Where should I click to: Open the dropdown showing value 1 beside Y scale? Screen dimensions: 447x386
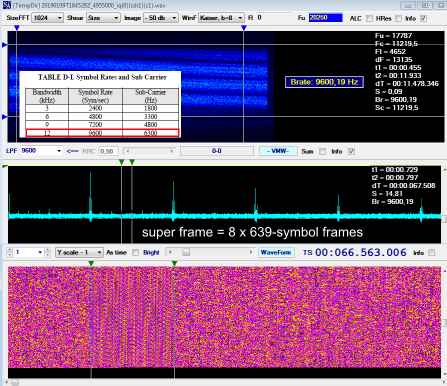(29, 252)
